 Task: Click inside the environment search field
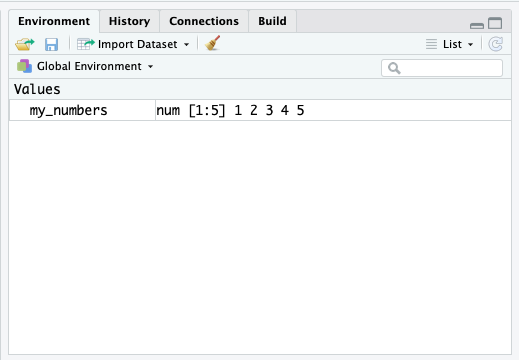click(442, 68)
